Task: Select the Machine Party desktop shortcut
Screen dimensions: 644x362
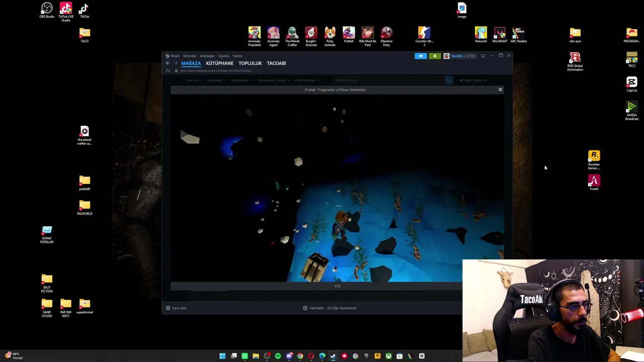Action: (386, 37)
